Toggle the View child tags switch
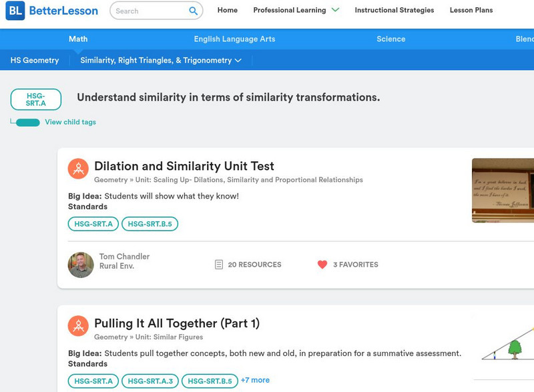This screenshot has height=392, width=534. 27,122
